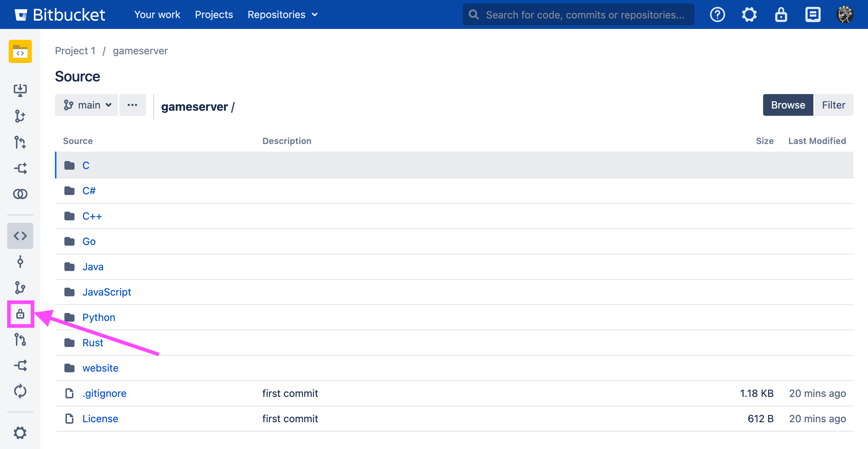
Task: Select the Browse view mode
Action: tap(788, 105)
